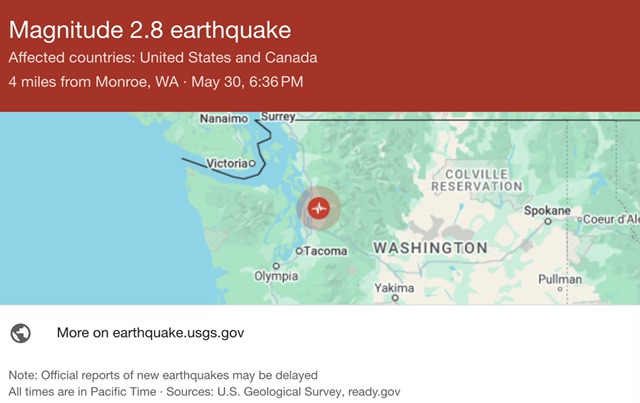Click the Yakima city dot on the map
Viewport: 640px width, 403px height.
pos(395,297)
